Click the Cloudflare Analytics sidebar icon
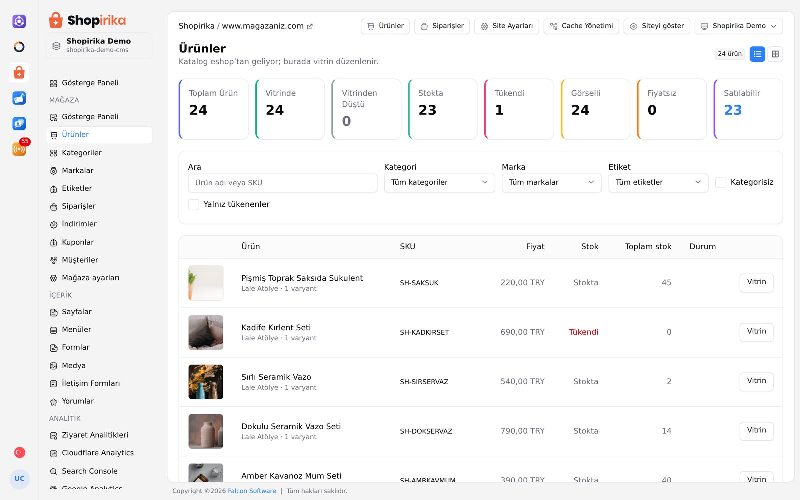800x500 pixels. [x=54, y=453]
